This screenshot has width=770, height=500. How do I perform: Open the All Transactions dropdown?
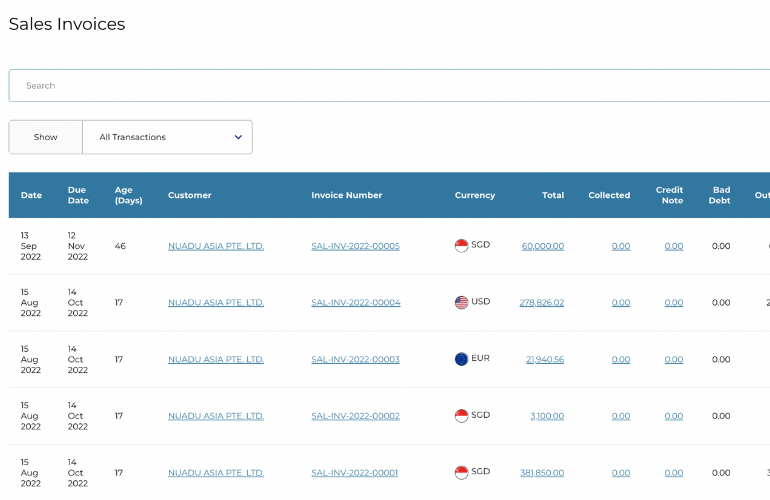click(x=167, y=137)
